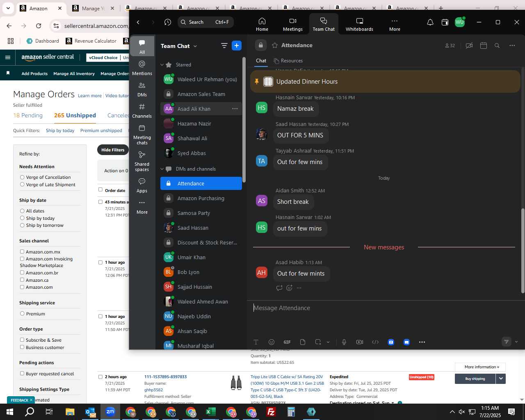Check Buyer requested cancel filter

[x=22, y=374]
